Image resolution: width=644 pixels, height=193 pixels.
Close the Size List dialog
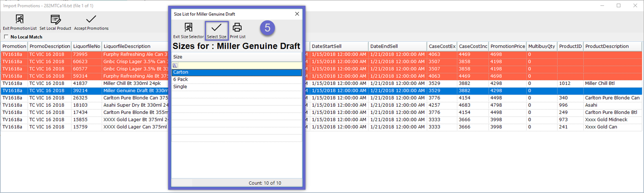click(297, 14)
